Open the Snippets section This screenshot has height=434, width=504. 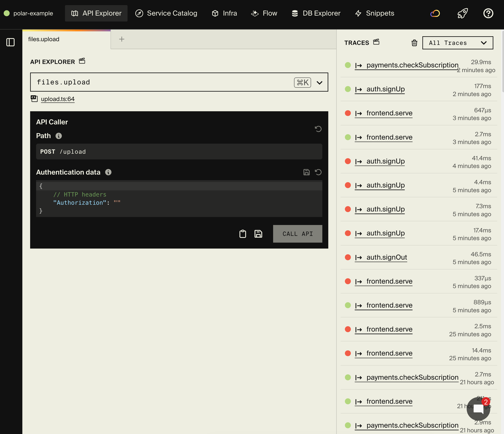pyautogui.click(x=374, y=13)
